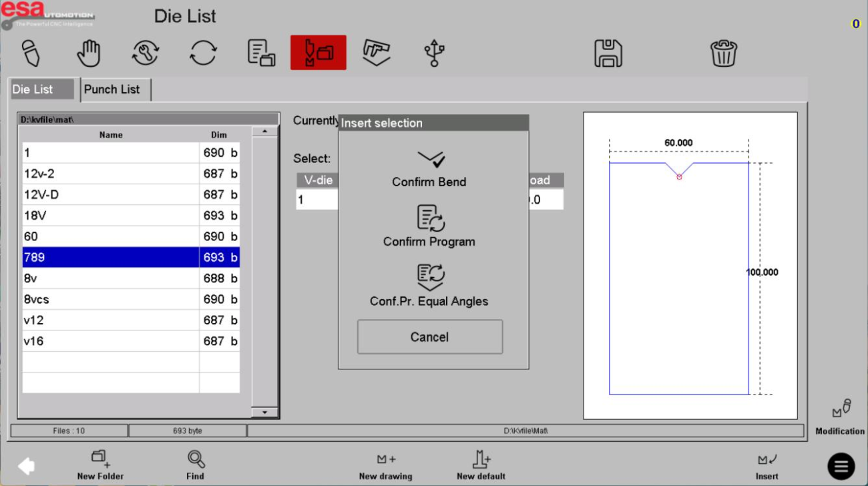Click the hand manual mode icon
The image size is (868, 486).
88,53
